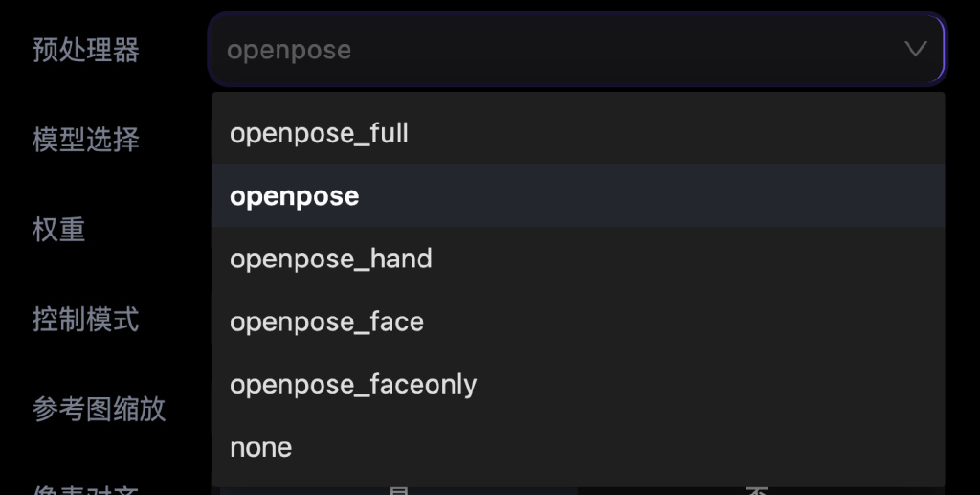Click the 参考图缩放 label
This screenshot has width=980, height=495.
click(100, 410)
